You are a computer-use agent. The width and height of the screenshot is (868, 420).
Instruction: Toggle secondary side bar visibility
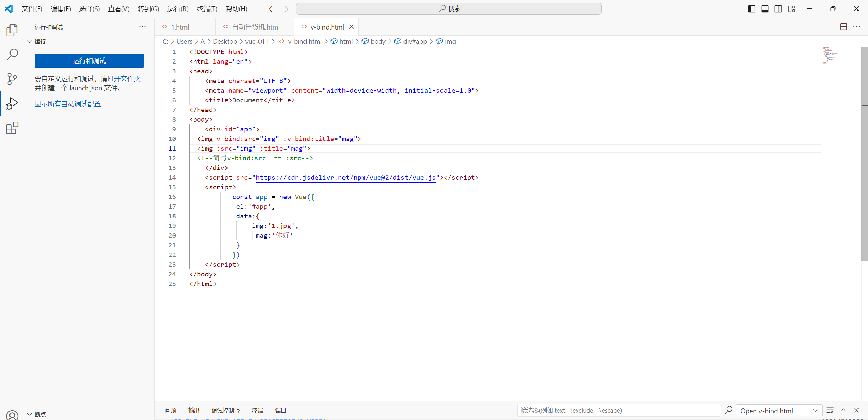point(778,9)
